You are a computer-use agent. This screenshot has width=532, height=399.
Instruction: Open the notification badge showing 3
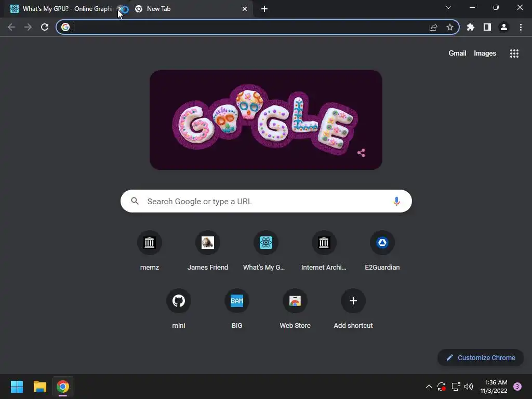pyautogui.click(x=517, y=387)
